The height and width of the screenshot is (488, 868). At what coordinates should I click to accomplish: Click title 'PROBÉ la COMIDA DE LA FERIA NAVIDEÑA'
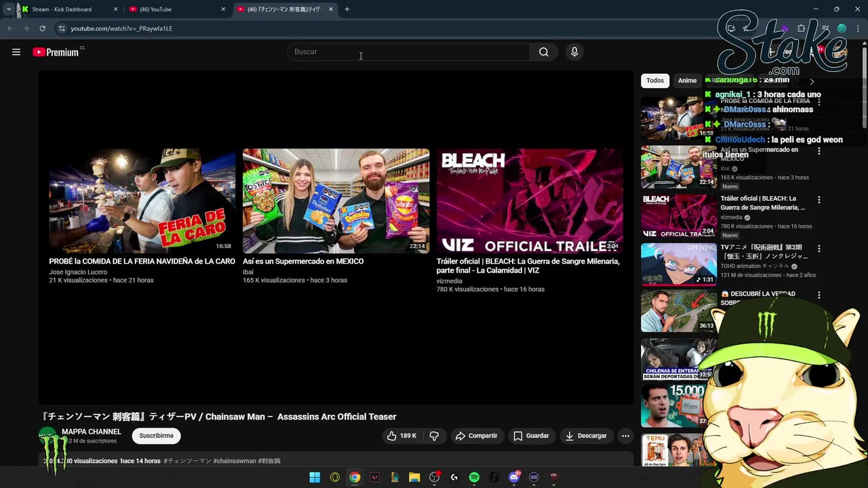(142, 261)
